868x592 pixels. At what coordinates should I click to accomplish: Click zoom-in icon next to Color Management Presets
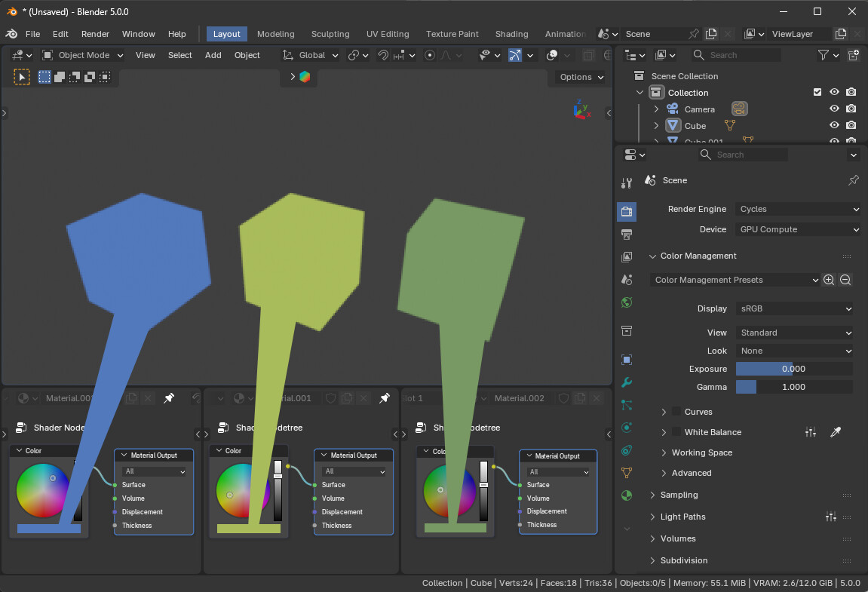pyautogui.click(x=829, y=280)
